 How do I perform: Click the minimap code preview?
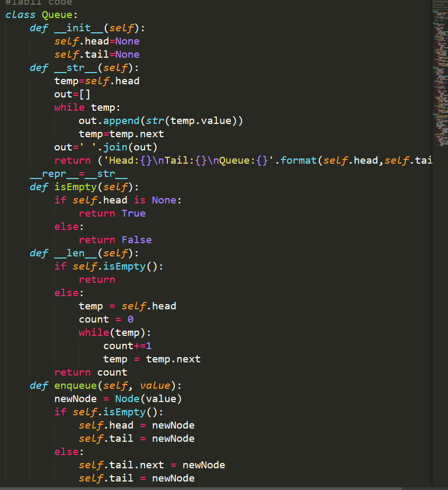point(441,74)
